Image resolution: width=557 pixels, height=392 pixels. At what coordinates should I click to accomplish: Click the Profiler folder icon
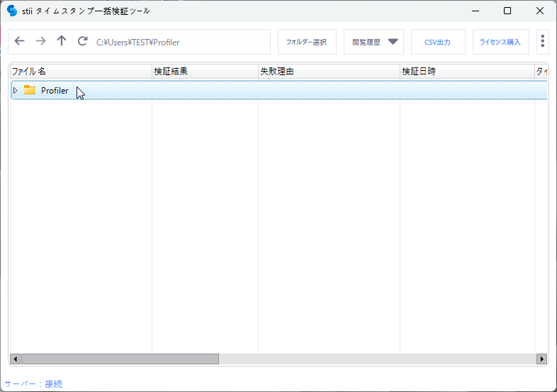[x=30, y=90]
